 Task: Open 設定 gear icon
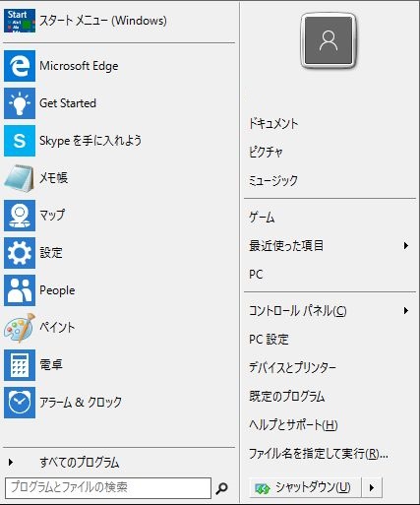click(20, 253)
